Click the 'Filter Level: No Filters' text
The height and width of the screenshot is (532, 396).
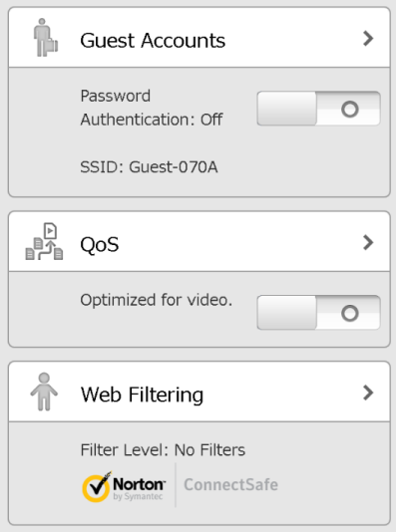point(163,450)
